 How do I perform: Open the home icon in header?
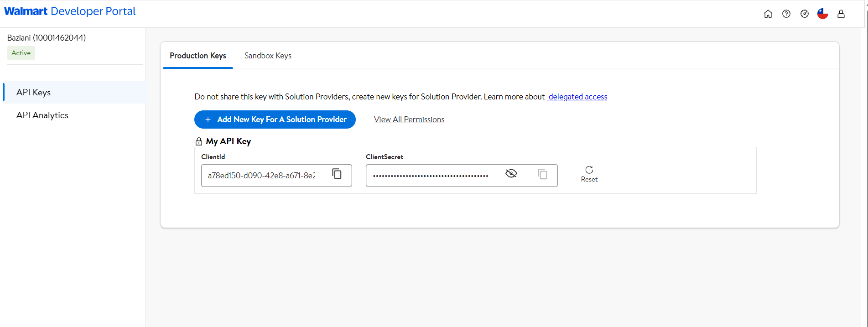click(x=768, y=14)
